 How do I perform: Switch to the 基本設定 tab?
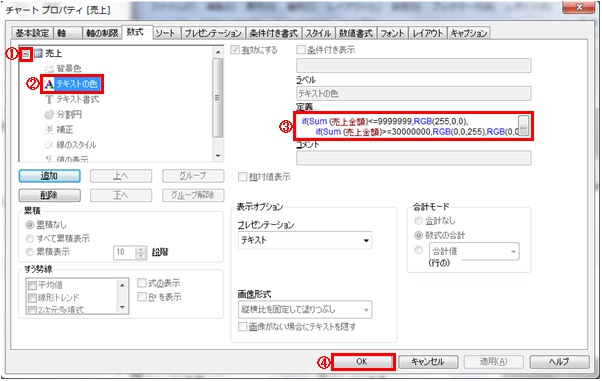coord(32,33)
